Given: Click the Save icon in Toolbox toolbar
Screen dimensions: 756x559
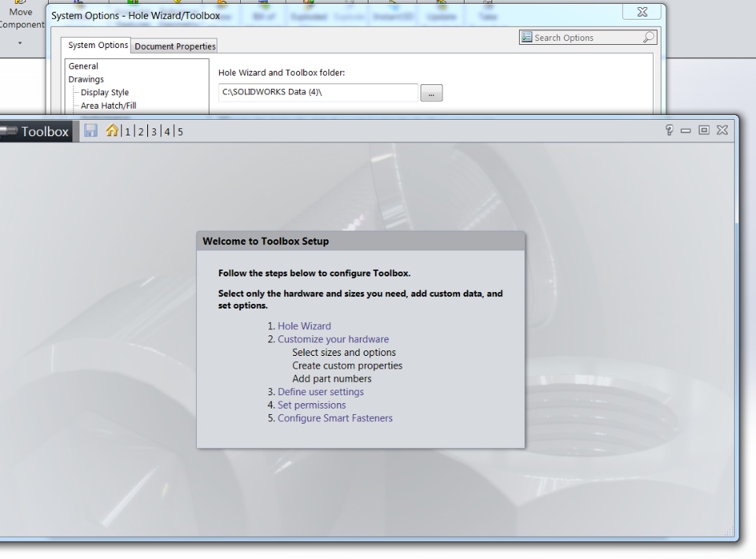Looking at the screenshot, I should click(x=91, y=131).
